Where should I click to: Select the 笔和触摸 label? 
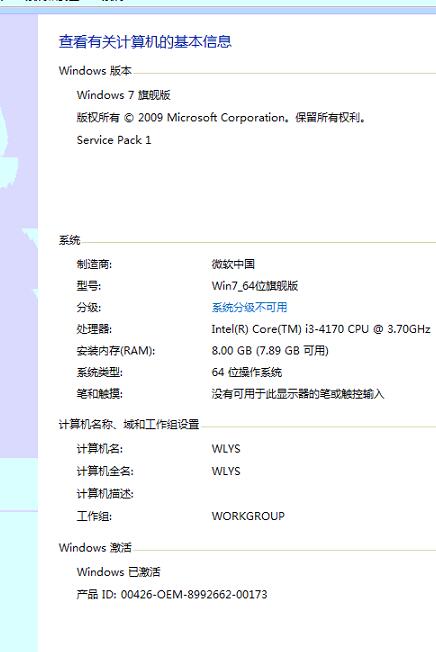click(100, 394)
